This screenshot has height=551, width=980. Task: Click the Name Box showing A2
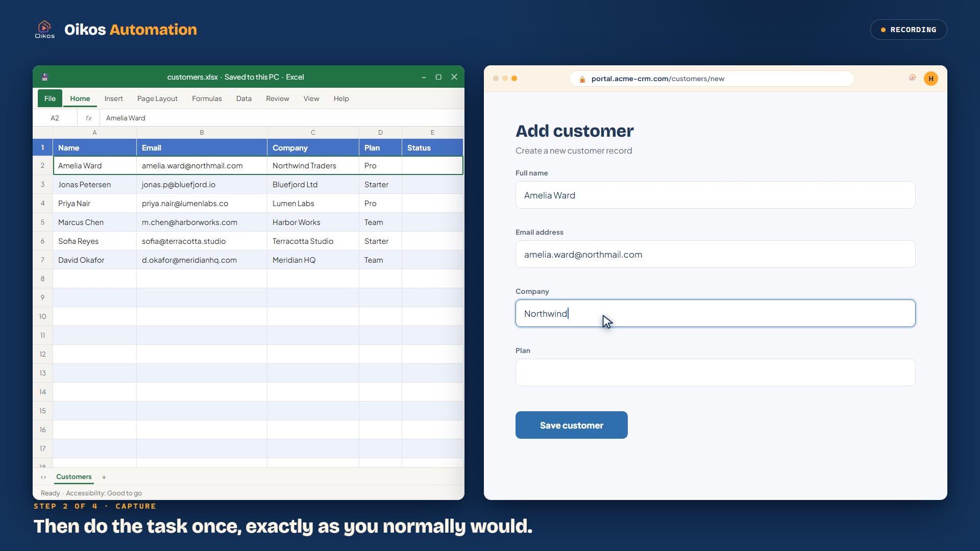point(55,118)
